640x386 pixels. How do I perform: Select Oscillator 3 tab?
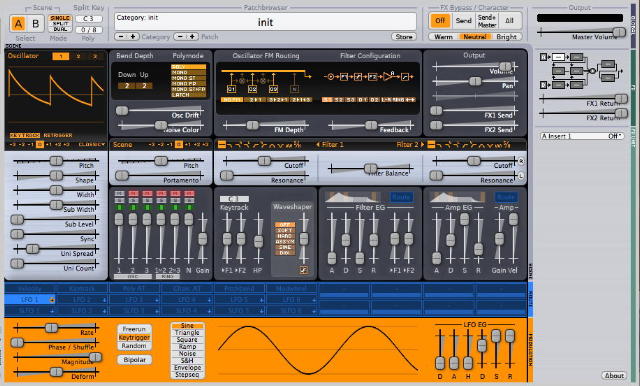[95, 56]
